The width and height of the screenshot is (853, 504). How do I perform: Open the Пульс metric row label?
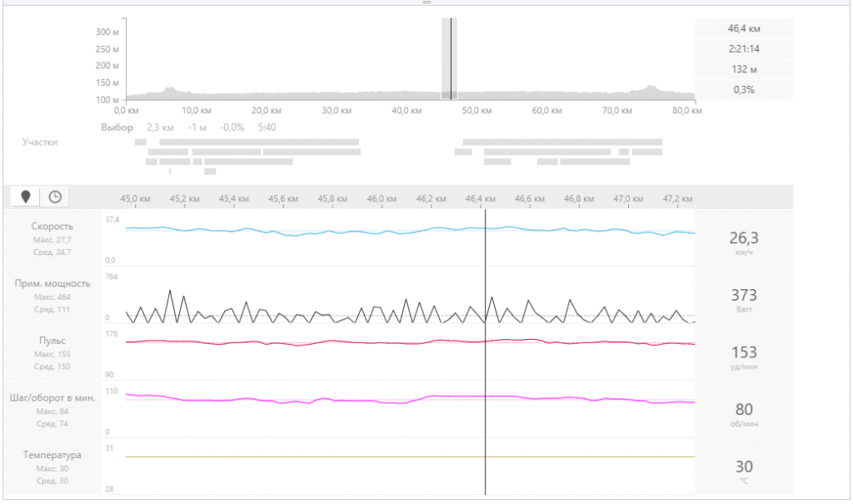[52, 341]
